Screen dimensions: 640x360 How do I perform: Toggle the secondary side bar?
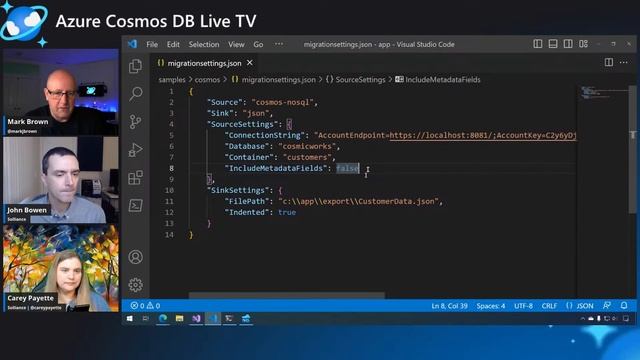pos(568,44)
